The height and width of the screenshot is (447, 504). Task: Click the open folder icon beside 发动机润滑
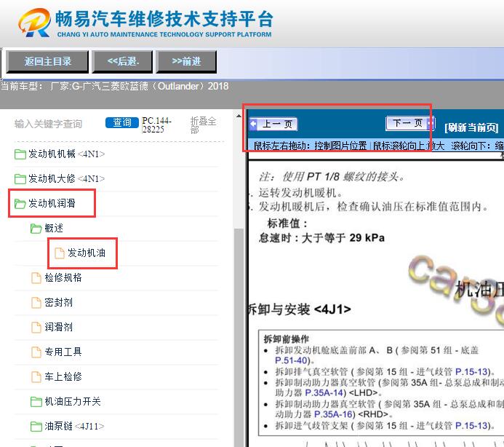click(20, 203)
